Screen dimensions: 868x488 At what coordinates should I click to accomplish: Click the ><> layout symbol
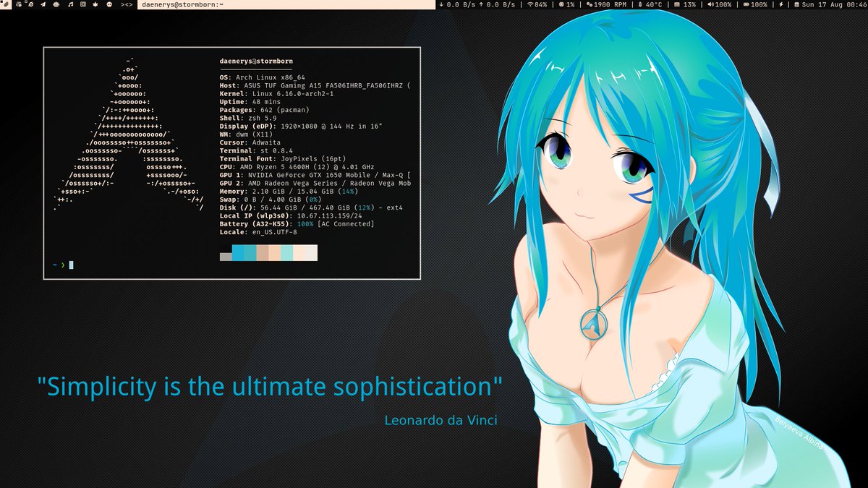click(127, 4)
